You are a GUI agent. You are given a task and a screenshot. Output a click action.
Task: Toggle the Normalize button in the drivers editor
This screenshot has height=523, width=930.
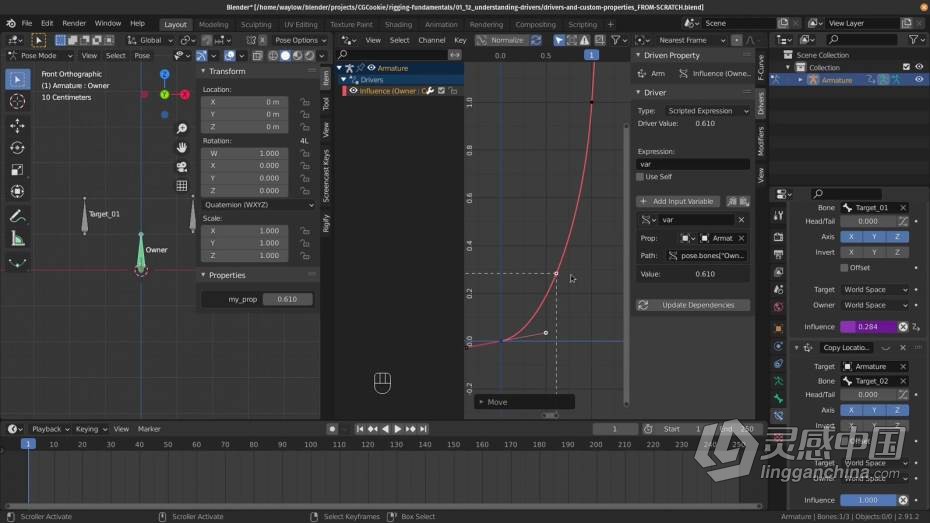coord(502,40)
